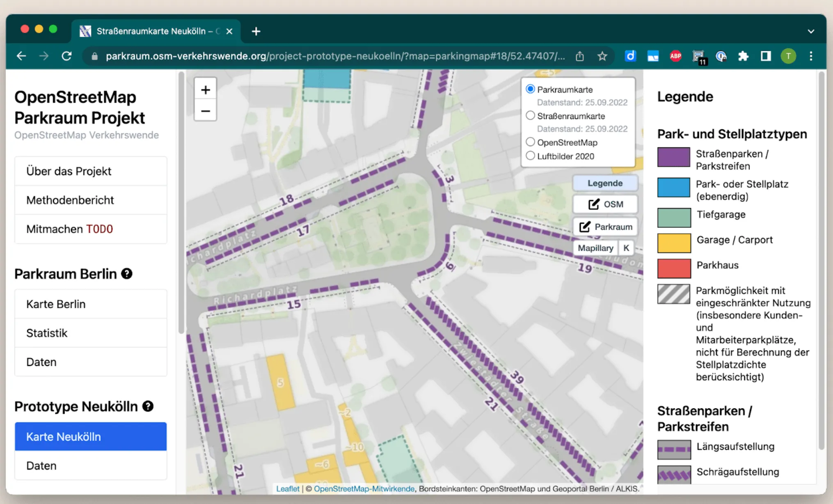Screen dimensions: 833x504
Task: Open Über das Projekt
Action: (x=91, y=171)
